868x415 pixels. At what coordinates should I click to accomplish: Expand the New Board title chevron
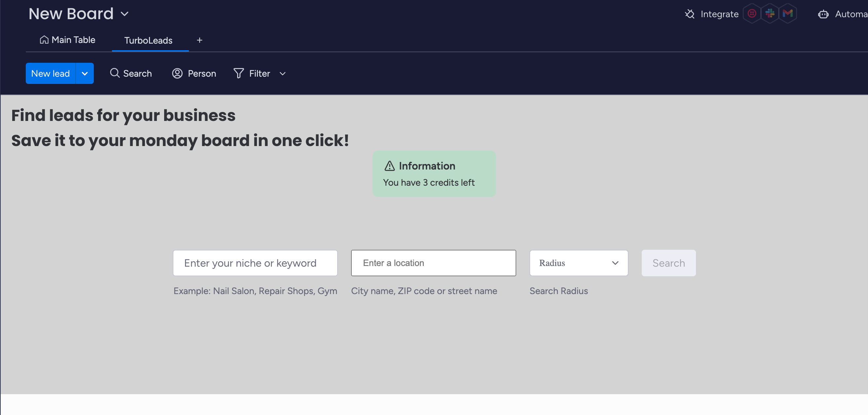125,14
